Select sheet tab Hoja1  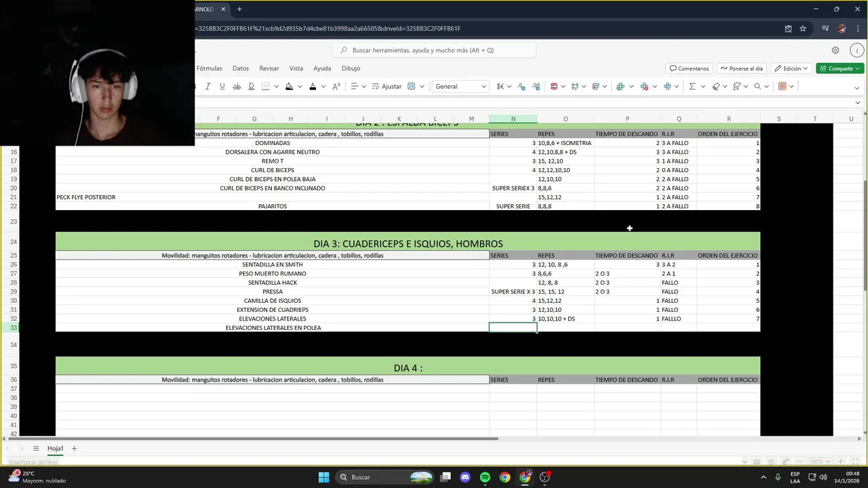(x=55, y=448)
